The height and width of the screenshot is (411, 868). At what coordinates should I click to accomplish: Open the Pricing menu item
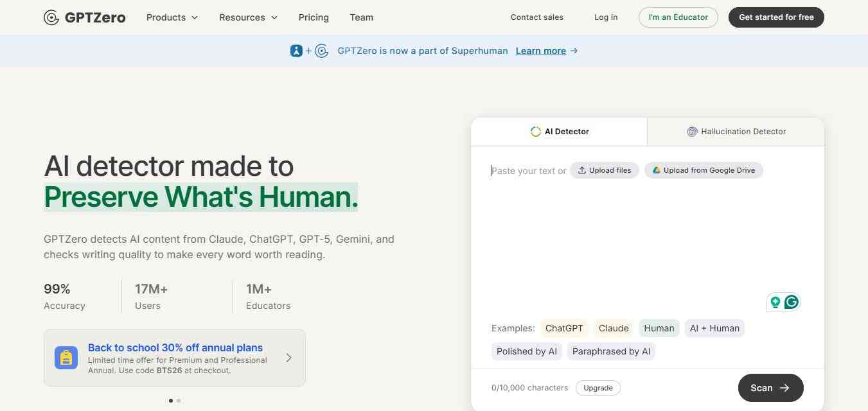(314, 17)
